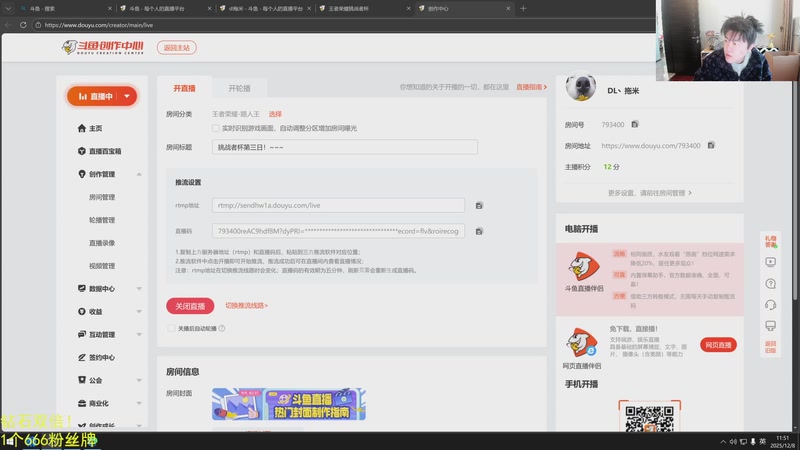The image size is (800, 450).
Task: Click the site info icon in address bar
Action: [x=38, y=24]
